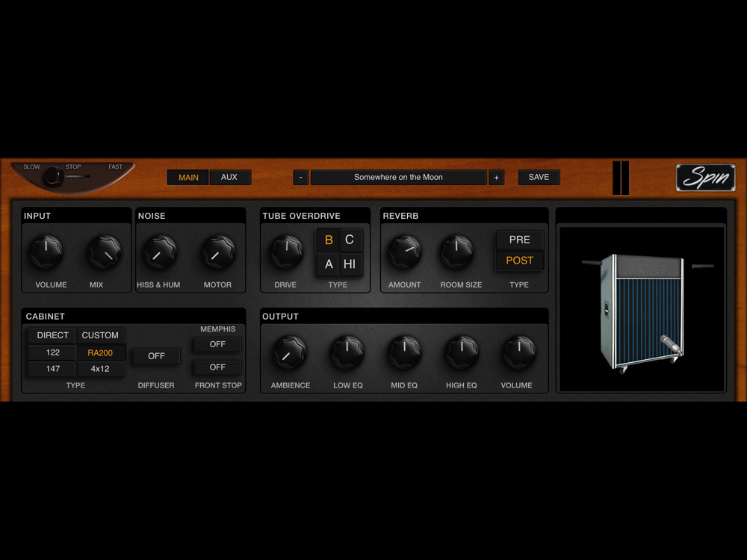Click the SAVE button
Image resolution: width=747 pixels, height=560 pixels.
click(539, 177)
